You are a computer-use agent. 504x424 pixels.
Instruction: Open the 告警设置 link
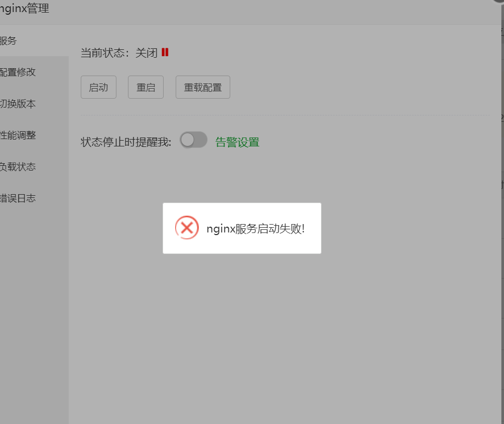pyautogui.click(x=237, y=142)
